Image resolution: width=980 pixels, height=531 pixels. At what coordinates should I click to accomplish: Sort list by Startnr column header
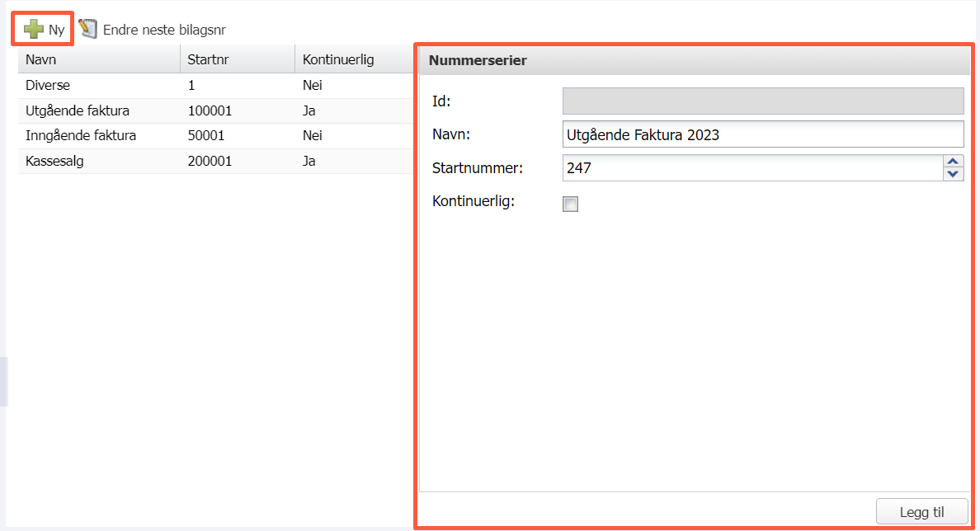pos(237,60)
